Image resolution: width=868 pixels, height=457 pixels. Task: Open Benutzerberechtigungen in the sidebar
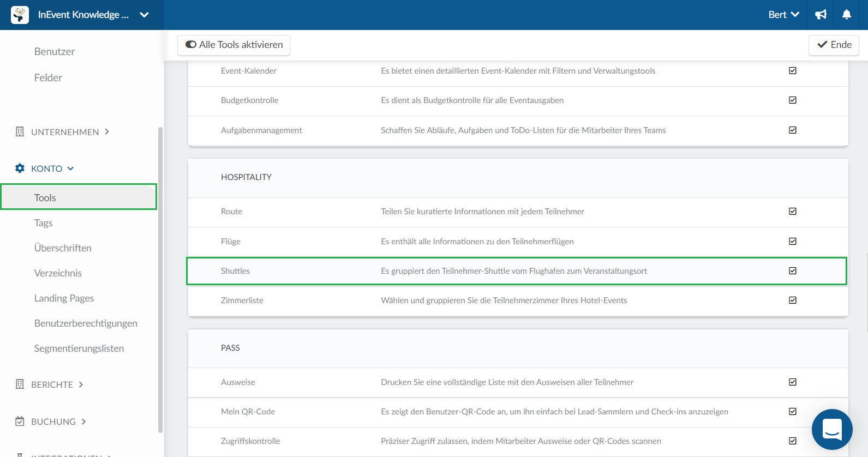(x=86, y=323)
